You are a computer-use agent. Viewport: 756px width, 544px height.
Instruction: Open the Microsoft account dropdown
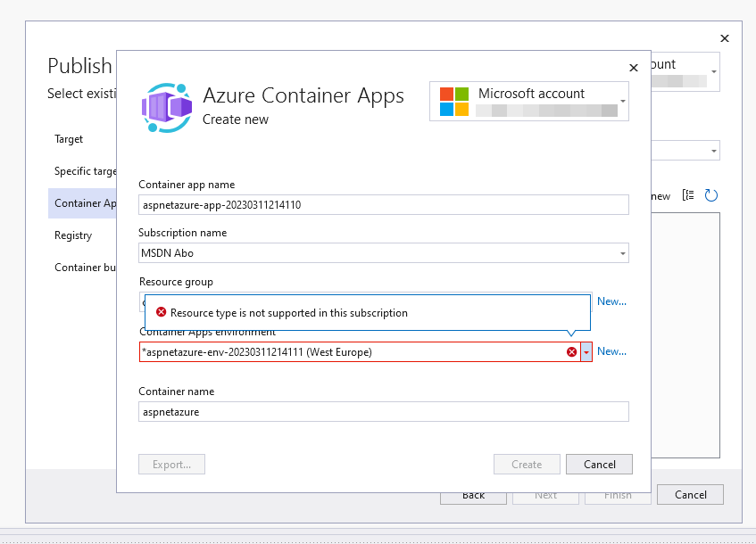(623, 101)
